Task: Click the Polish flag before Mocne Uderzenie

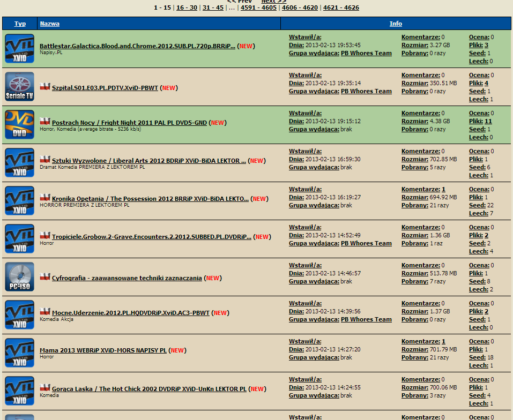Action: tap(45, 311)
